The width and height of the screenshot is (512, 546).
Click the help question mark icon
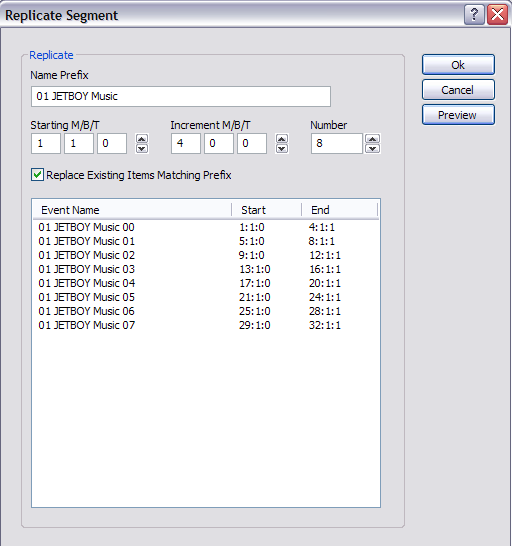click(474, 15)
